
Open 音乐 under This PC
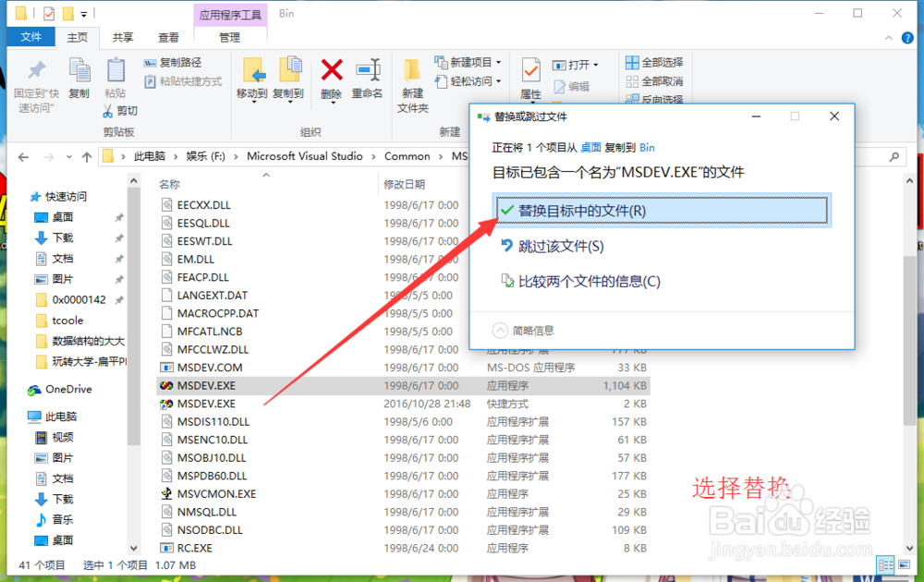[55, 519]
